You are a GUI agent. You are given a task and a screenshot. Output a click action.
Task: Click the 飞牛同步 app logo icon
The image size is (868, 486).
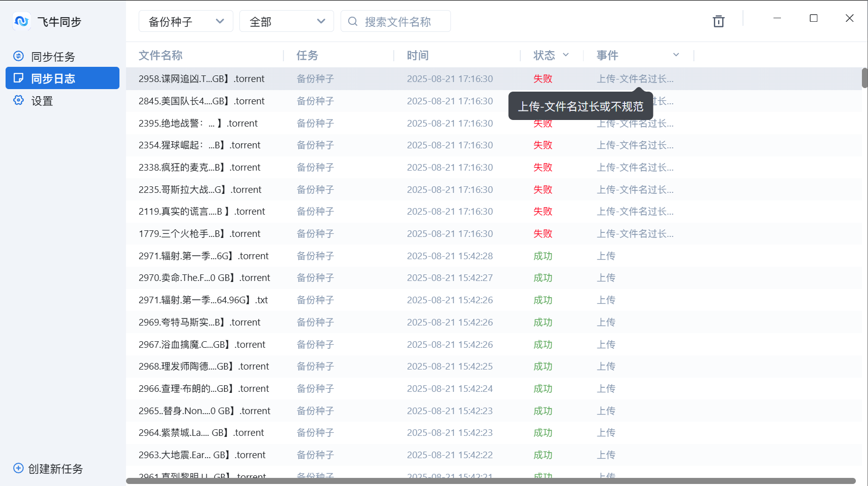21,21
